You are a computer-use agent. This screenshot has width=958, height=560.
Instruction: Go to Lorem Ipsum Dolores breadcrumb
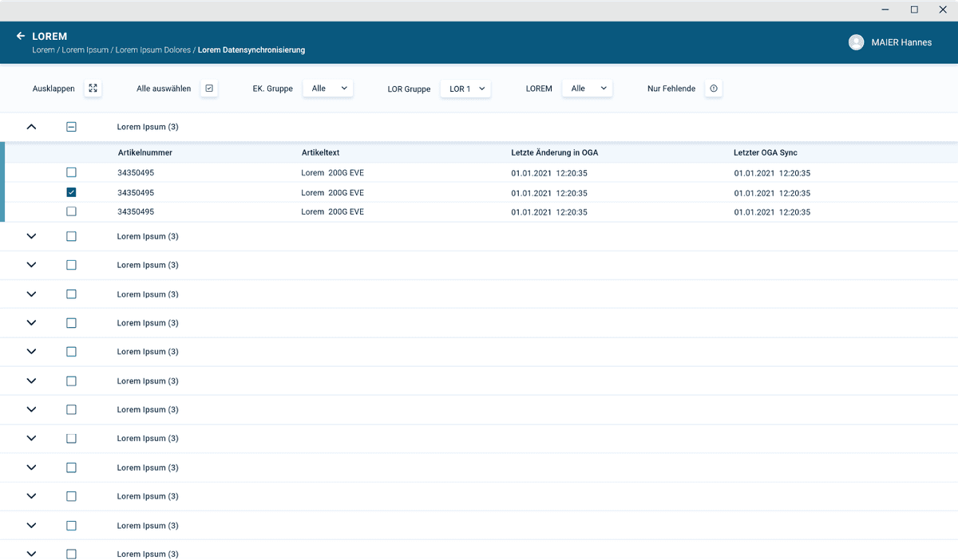click(153, 50)
